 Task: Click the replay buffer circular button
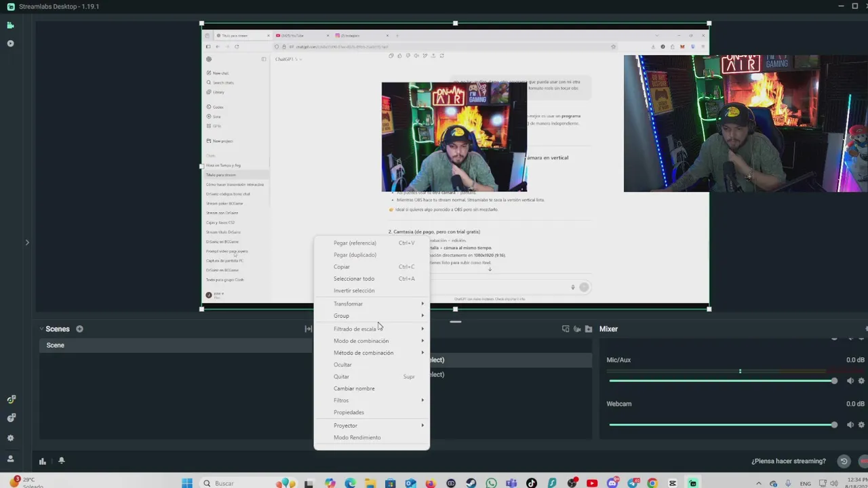click(844, 461)
